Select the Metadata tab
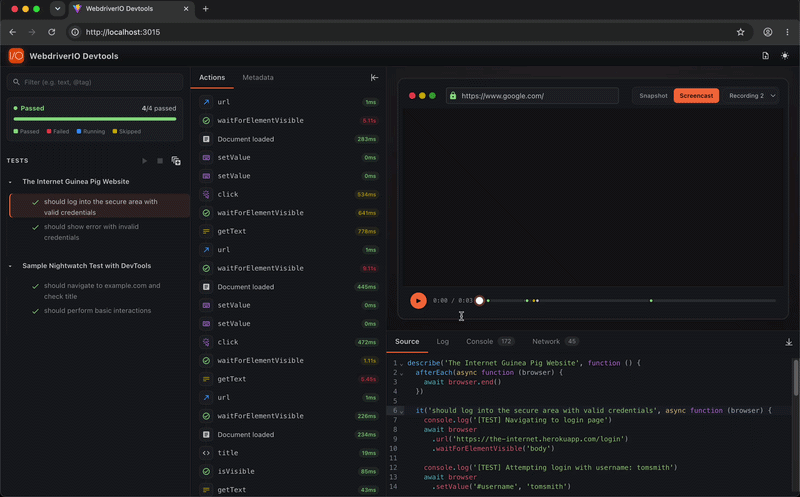The width and height of the screenshot is (800, 497). (258, 78)
